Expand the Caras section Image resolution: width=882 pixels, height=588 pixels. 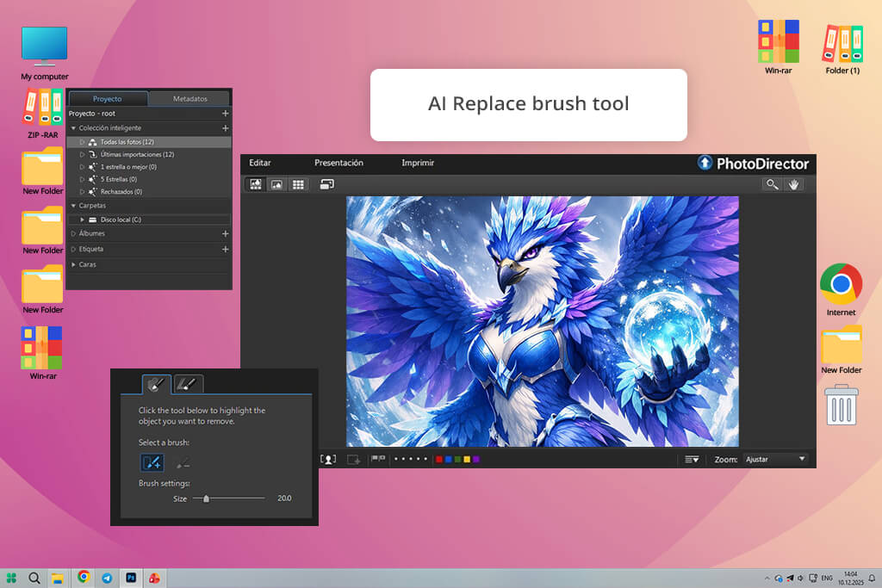73,264
